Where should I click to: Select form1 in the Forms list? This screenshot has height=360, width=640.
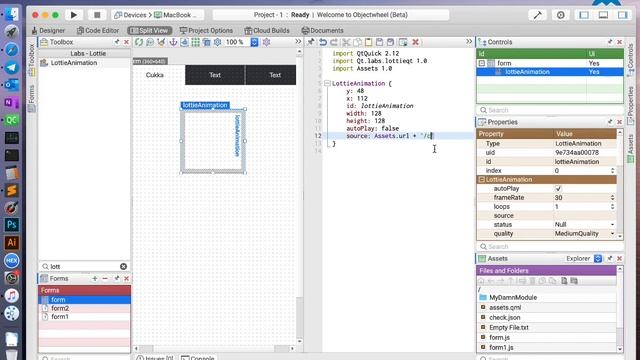click(x=84, y=317)
